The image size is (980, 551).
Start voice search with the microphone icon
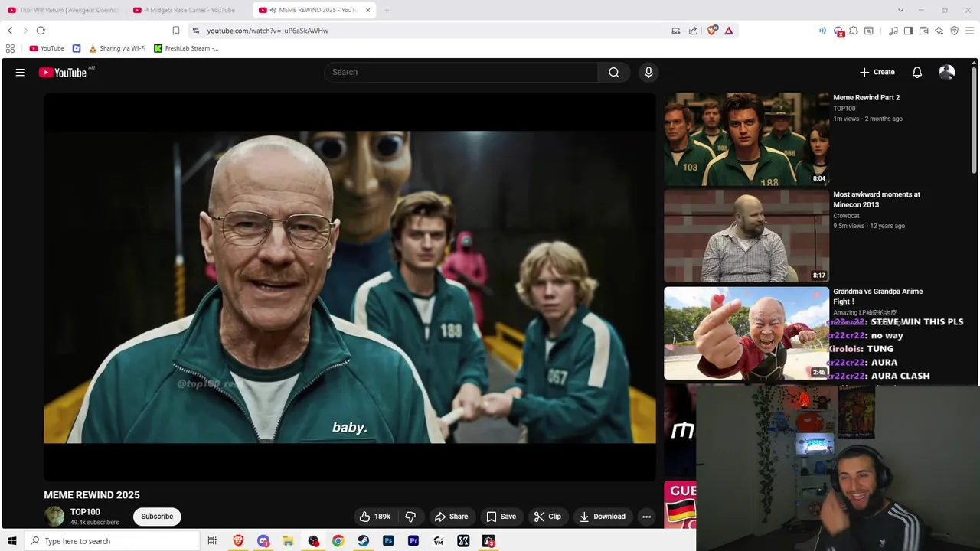click(648, 73)
